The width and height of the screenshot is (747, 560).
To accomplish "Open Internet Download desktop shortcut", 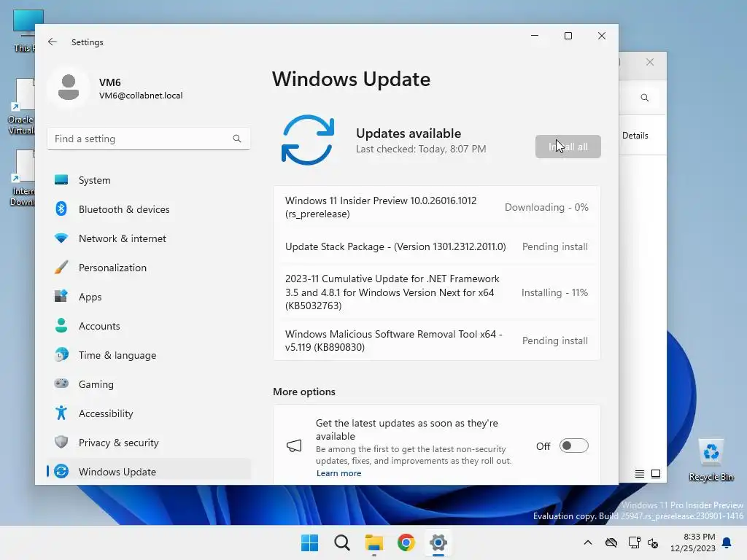I will point(22,178).
